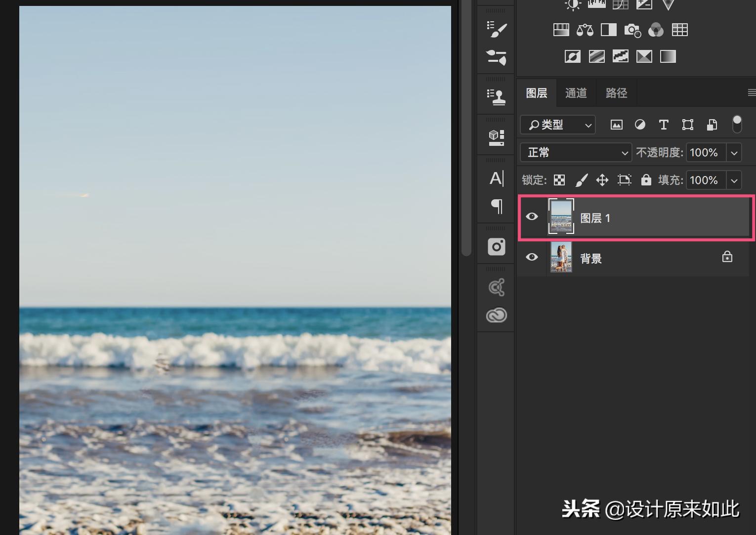This screenshot has width=756, height=535.
Task: Add a Channel Mixer adjustment layer
Action: [656, 30]
